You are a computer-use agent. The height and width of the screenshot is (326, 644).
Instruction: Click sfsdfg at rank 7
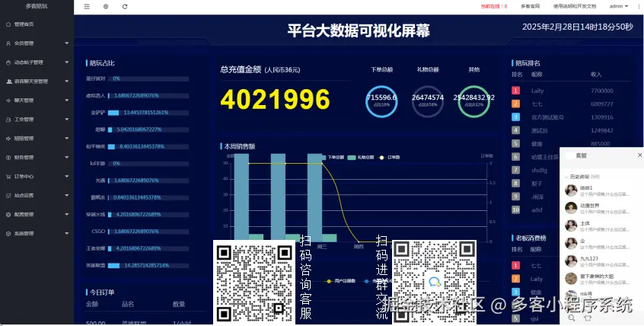539,170
